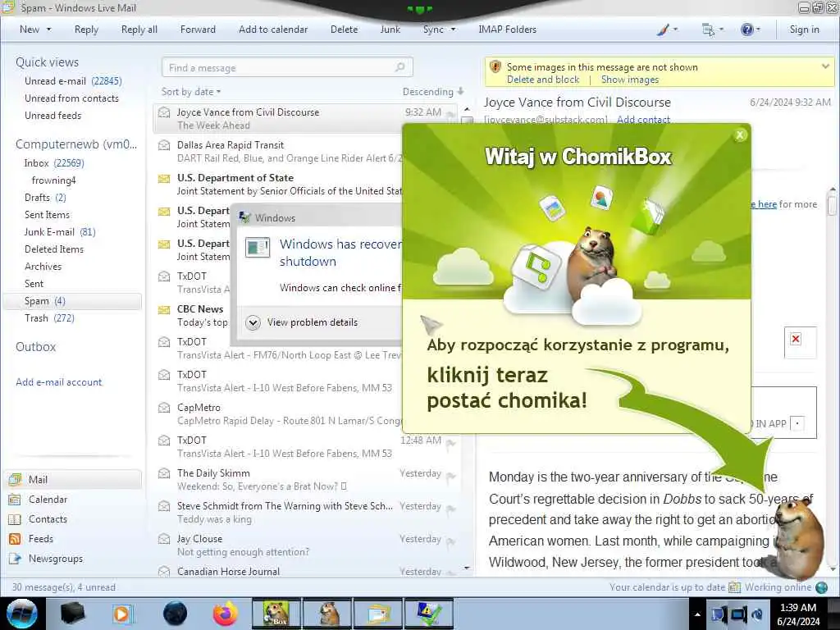
Task: Click Add to calendar
Action: coord(273,30)
